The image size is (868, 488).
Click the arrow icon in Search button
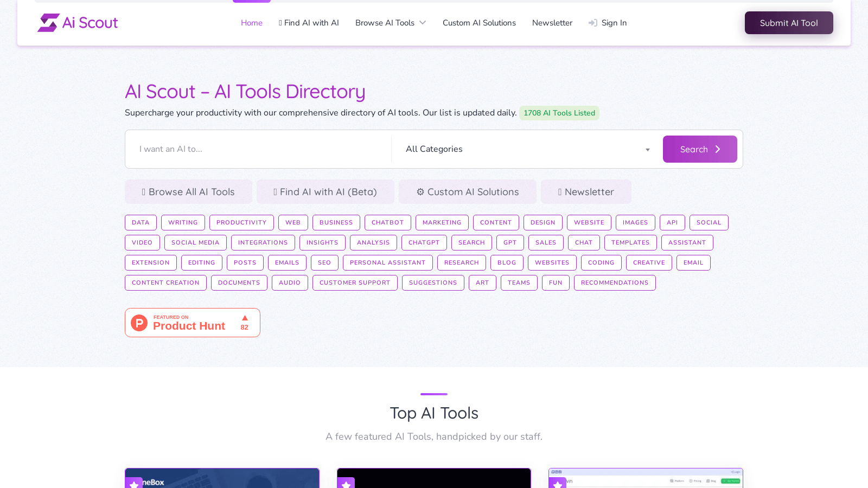pyautogui.click(x=718, y=149)
